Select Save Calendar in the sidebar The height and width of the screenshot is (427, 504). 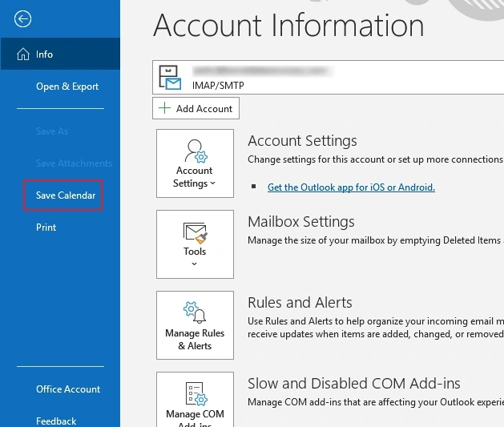click(65, 195)
